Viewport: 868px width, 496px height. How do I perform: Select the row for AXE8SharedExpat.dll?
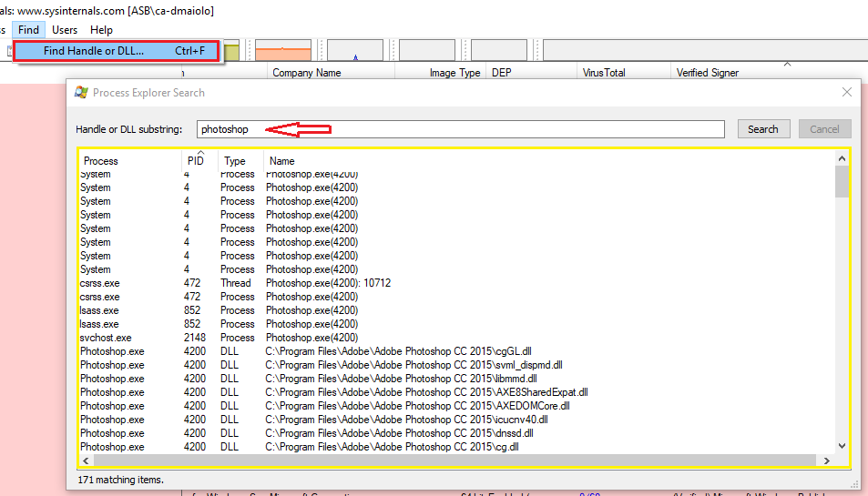click(456, 392)
